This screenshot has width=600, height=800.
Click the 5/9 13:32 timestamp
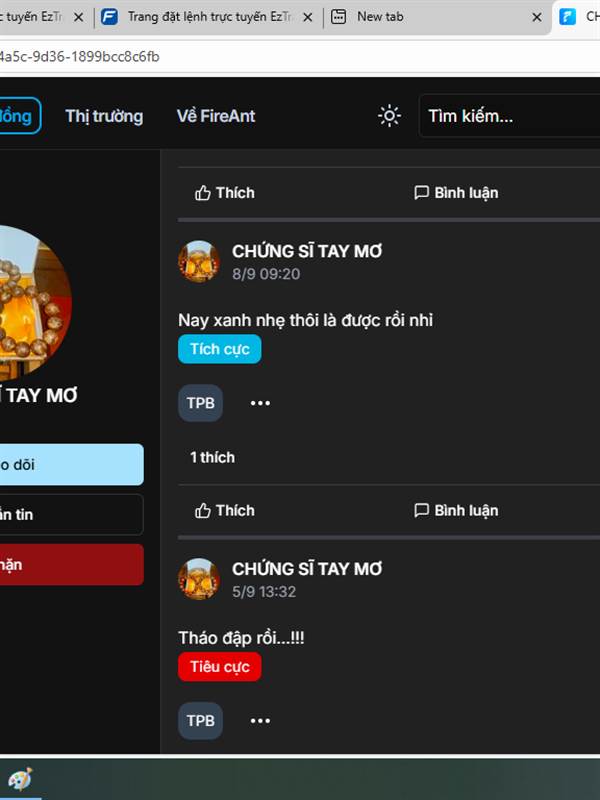click(x=264, y=592)
